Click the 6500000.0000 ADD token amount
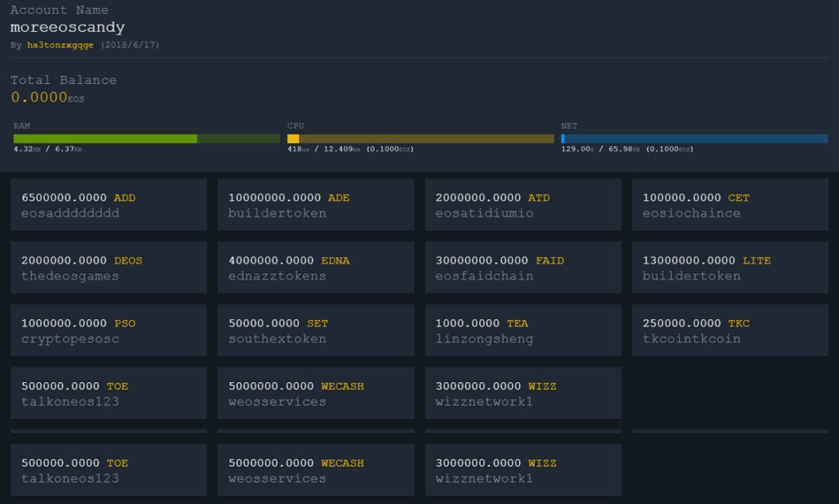Viewport: 839px width, 504px height. pos(78,197)
